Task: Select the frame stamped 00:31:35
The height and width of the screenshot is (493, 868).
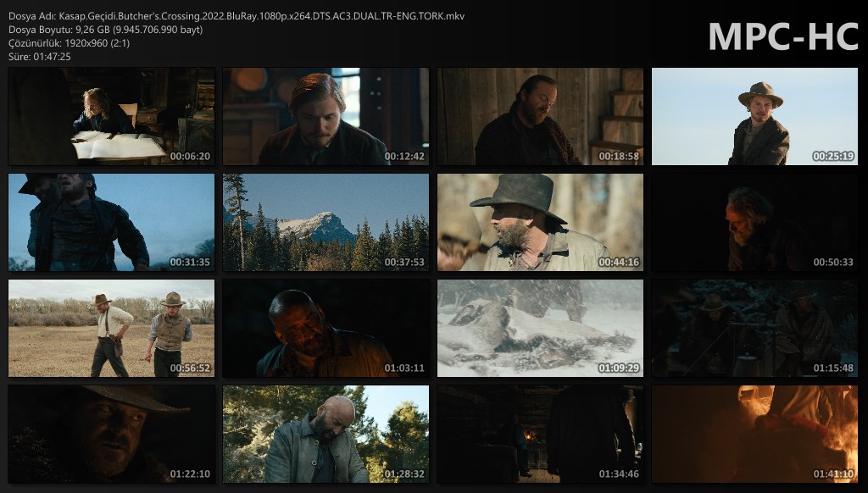Action: coord(111,223)
